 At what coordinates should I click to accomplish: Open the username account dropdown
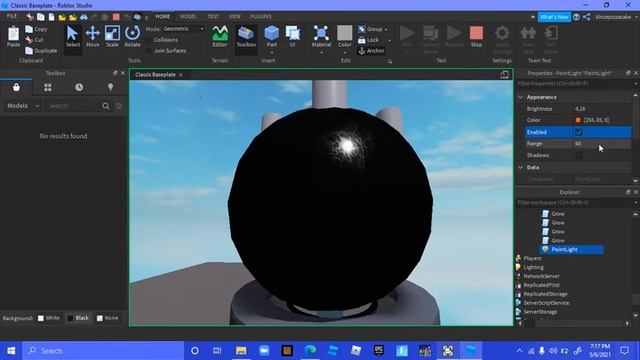[635, 17]
